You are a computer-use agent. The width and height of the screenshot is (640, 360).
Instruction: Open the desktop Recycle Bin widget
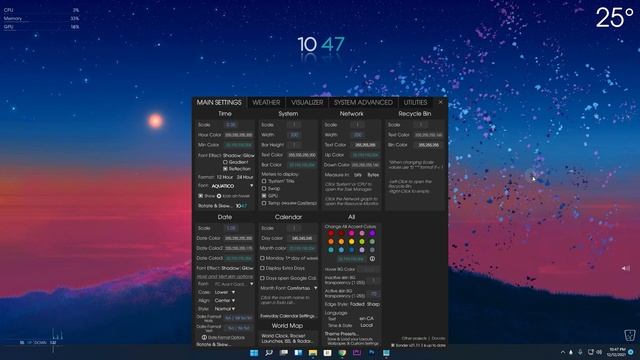click(x=630, y=335)
